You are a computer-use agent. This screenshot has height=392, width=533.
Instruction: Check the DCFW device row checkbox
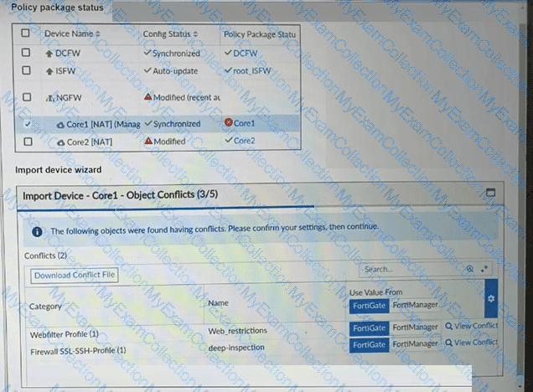(x=27, y=53)
